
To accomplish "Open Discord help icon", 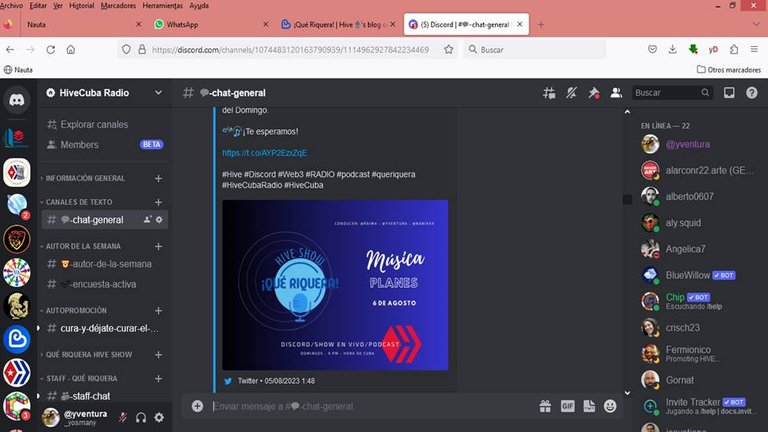I will pos(751,93).
